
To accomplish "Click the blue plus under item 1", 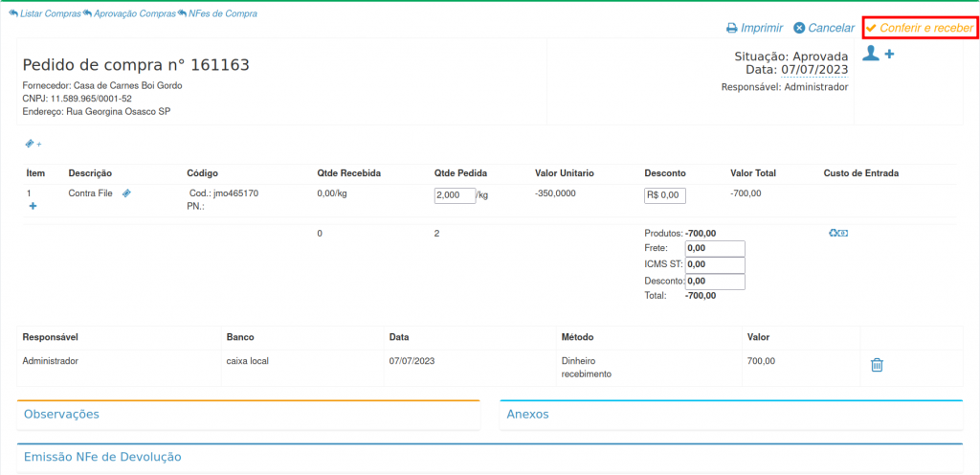I will pyautogui.click(x=33, y=206).
